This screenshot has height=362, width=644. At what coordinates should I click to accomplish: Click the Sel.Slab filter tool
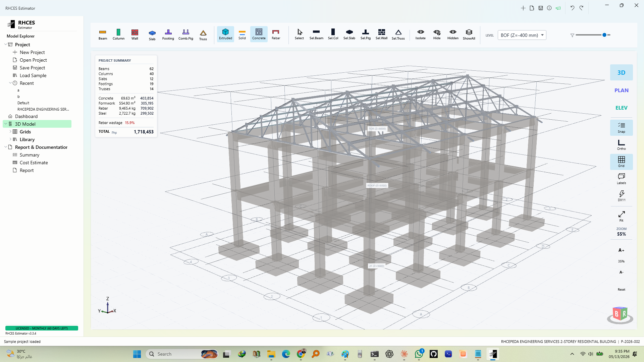[349, 35]
